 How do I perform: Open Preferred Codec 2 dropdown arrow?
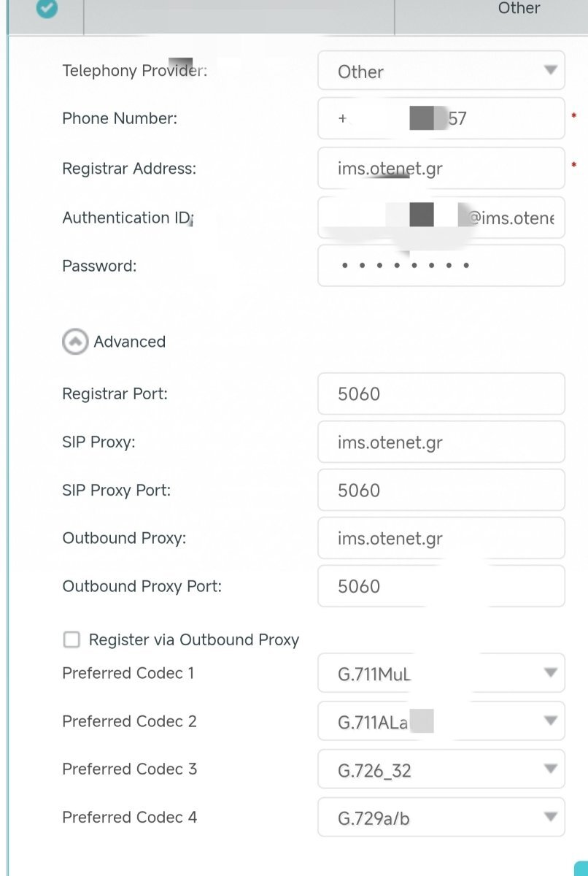(x=551, y=721)
